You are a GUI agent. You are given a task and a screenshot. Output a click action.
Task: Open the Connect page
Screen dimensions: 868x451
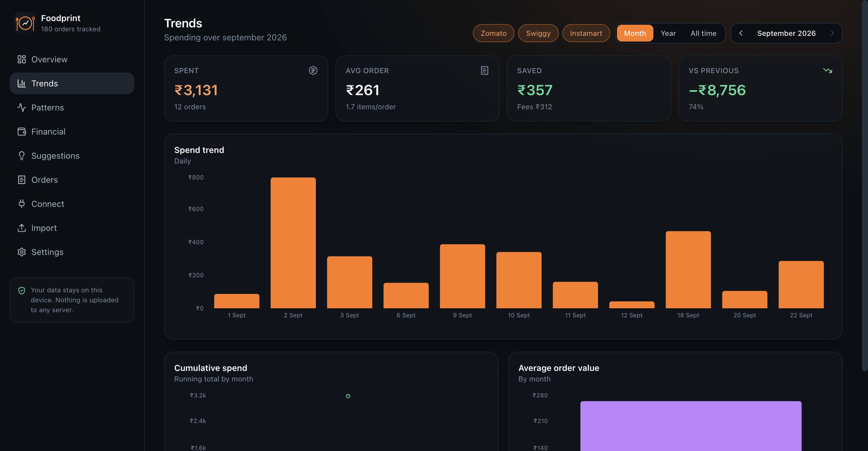click(x=72, y=204)
